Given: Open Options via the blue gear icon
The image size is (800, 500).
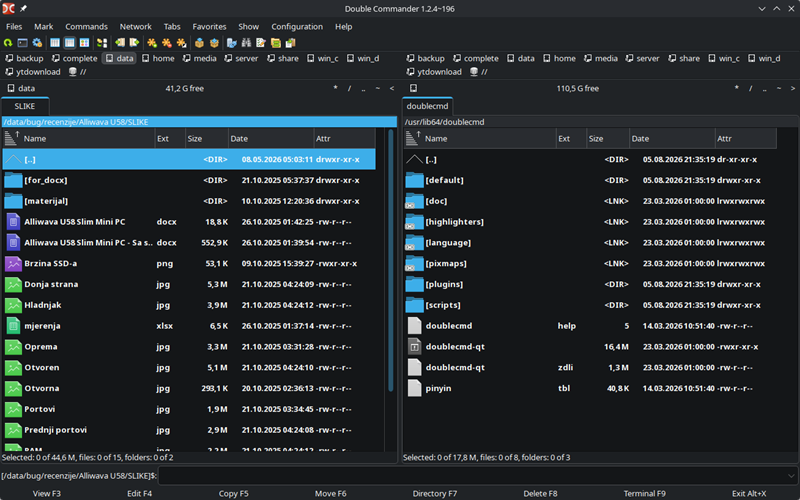Looking at the screenshot, I should pos(37,43).
